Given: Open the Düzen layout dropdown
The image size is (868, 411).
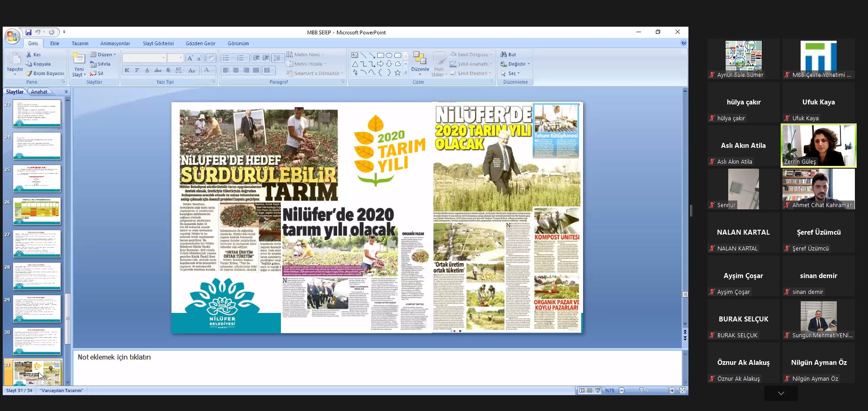Looking at the screenshot, I should pyautogui.click(x=103, y=55).
